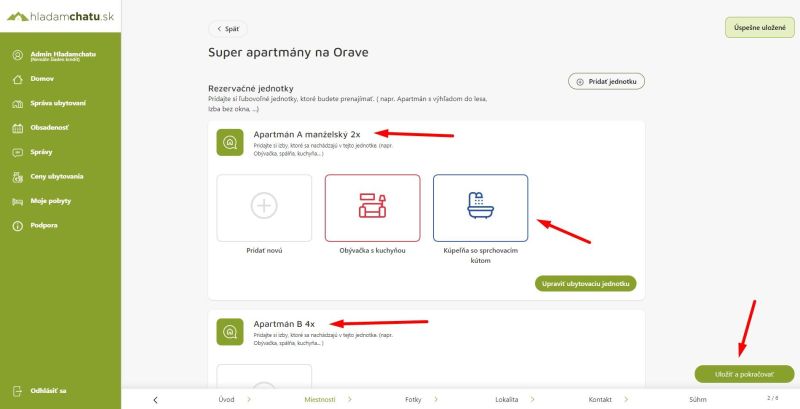Click Apartmán B 4x title
The height and width of the screenshot is (409, 800).
click(x=284, y=324)
